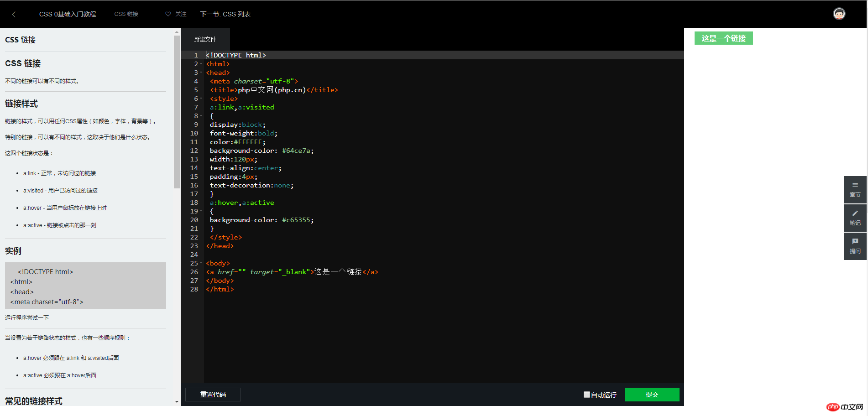Fold code at line 3 head tag

[x=201, y=73]
